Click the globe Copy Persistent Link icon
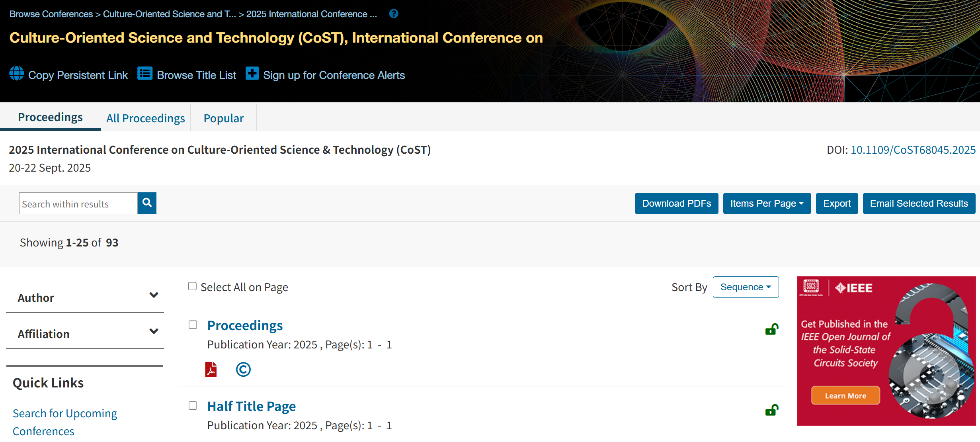 pos(17,74)
